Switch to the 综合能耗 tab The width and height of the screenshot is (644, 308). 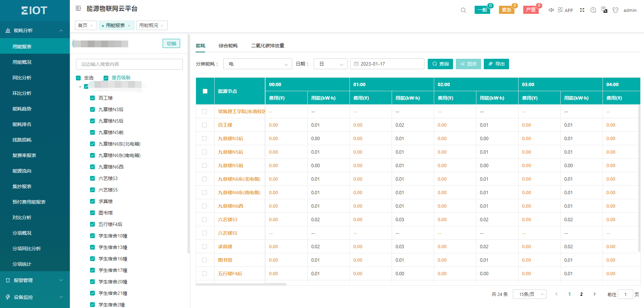(x=228, y=46)
